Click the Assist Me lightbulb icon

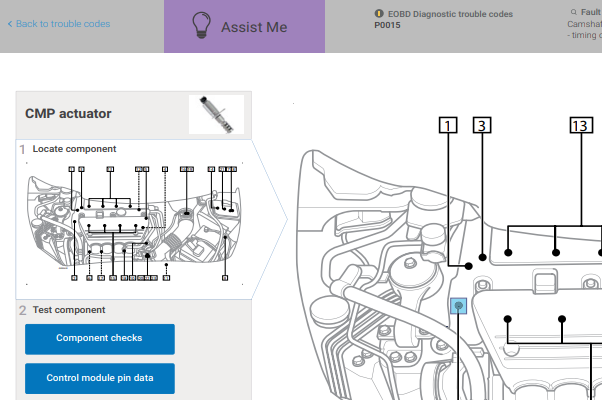point(201,25)
